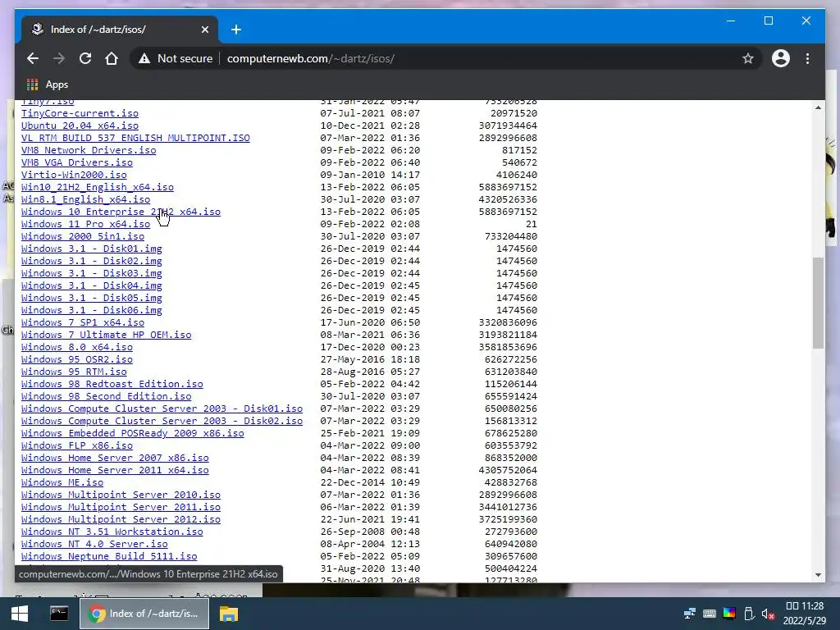The height and width of the screenshot is (630, 840).
Task: Open Windows_11_Pro_x64.iso link
Action: (85, 225)
